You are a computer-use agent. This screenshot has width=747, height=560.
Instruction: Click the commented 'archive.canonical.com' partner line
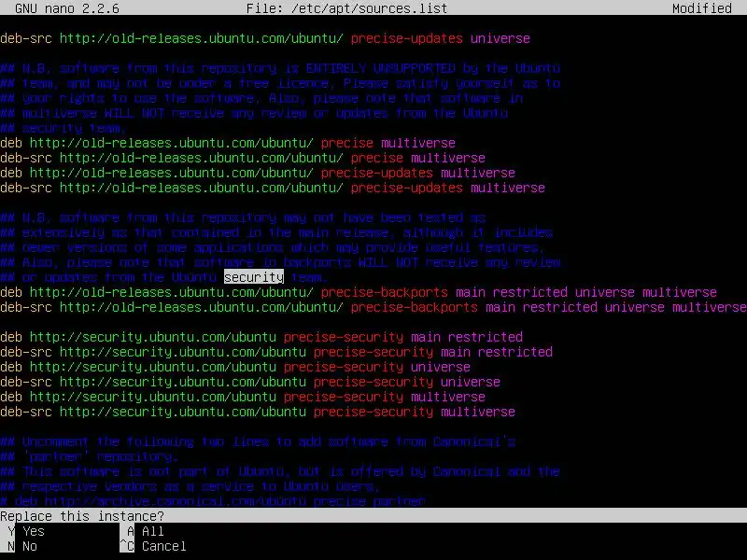[213, 501]
